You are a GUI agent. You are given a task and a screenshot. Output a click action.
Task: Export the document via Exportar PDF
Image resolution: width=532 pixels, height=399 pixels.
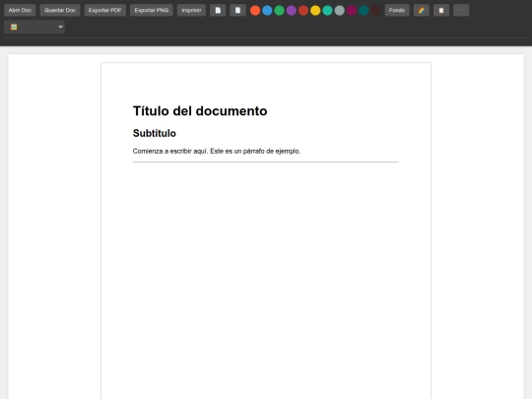(x=104, y=10)
